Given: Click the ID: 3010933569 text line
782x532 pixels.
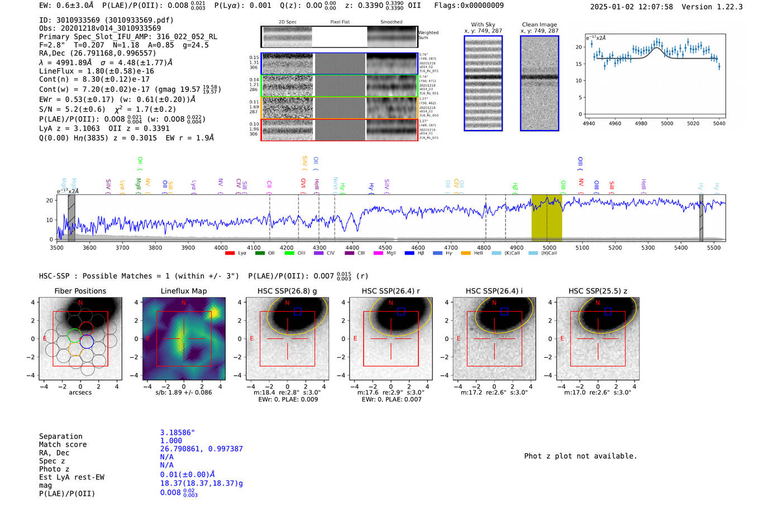Looking at the screenshot, I should pos(106,20).
